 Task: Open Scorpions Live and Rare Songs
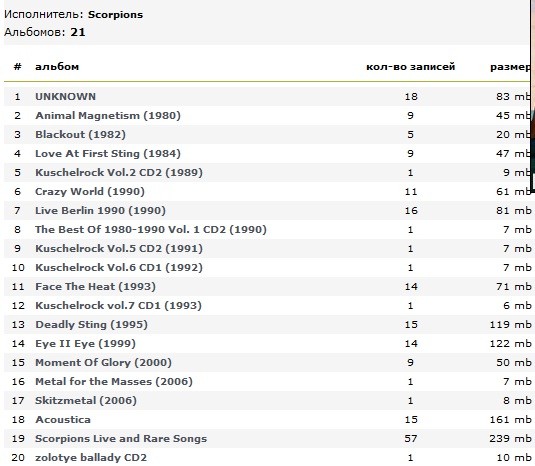[x=121, y=439]
